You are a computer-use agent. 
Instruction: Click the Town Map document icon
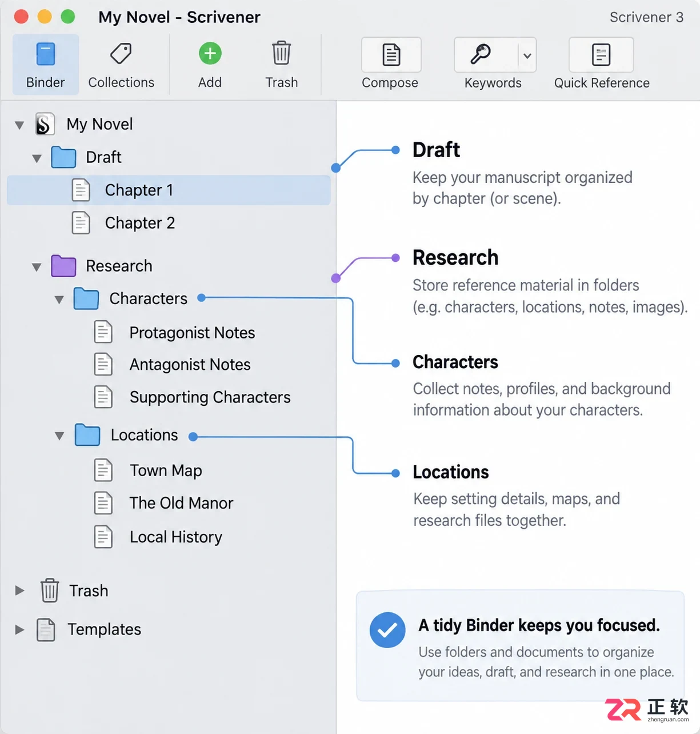click(103, 470)
